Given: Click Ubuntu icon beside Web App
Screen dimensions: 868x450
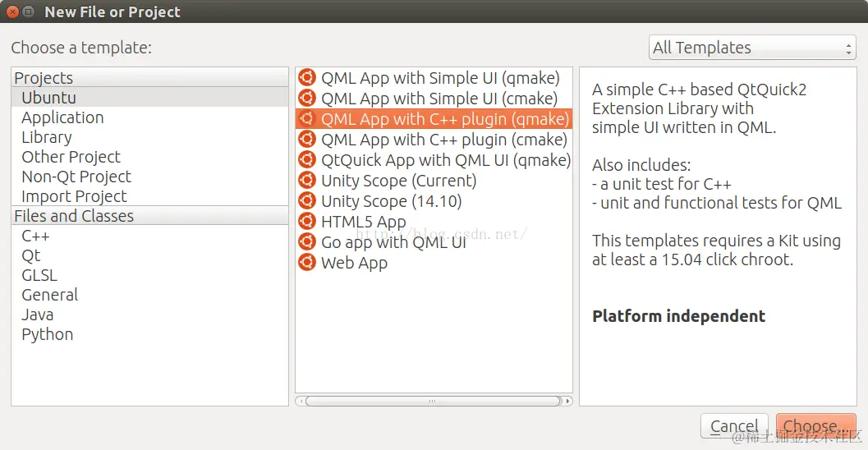Looking at the screenshot, I should coord(307,262).
